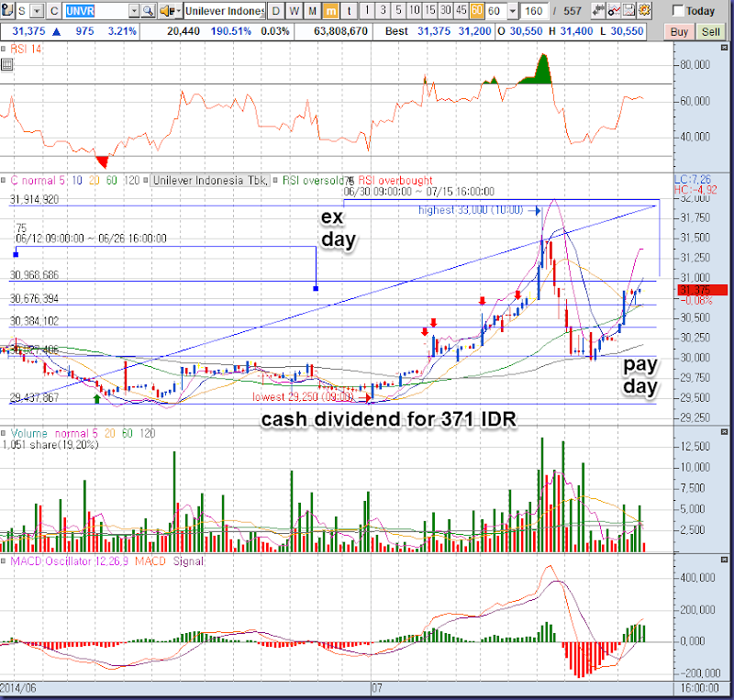Click the 63,808,670 volume value
Image resolution: width=734 pixels, height=700 pixels.
[x=340, y=31]
